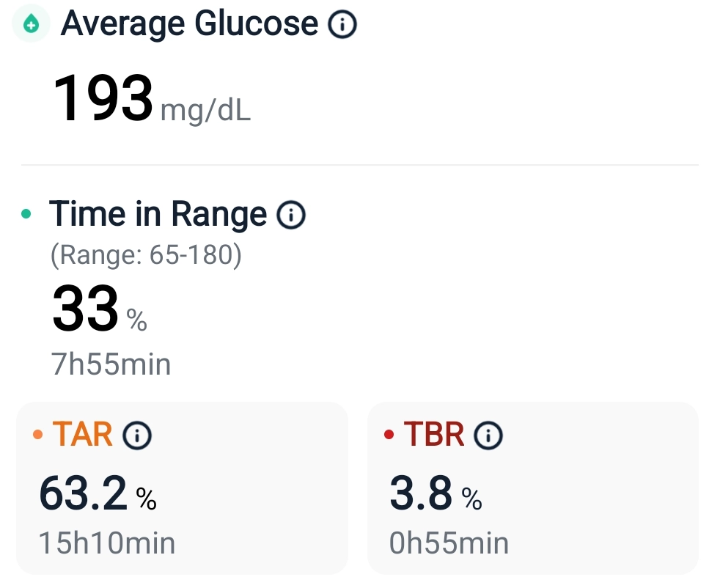Click the 63.2 TAR percentage
720x588 pixels.
coord(83,493)
